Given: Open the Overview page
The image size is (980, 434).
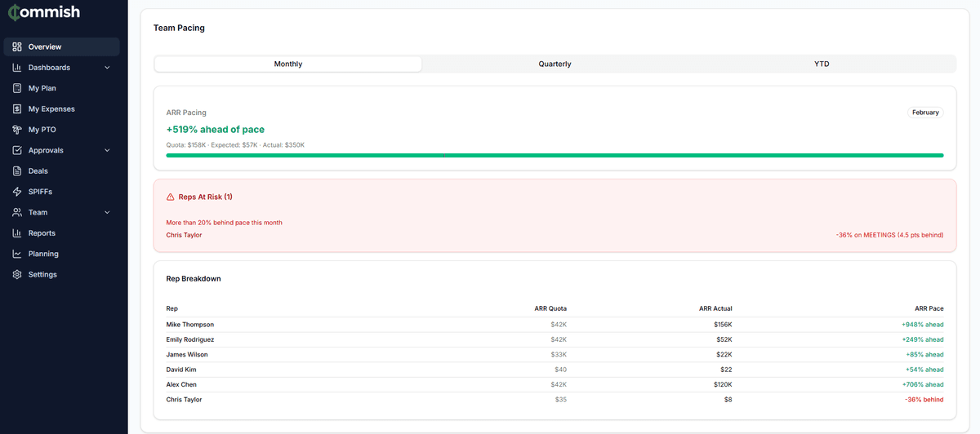Looking at the screenshot, I should pos(62,46).
